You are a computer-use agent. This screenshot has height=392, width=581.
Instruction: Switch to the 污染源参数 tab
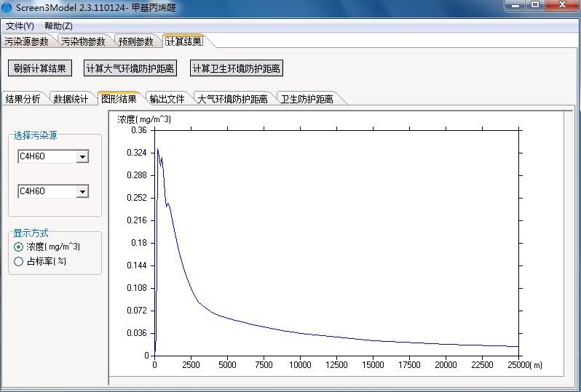[27, 41]
